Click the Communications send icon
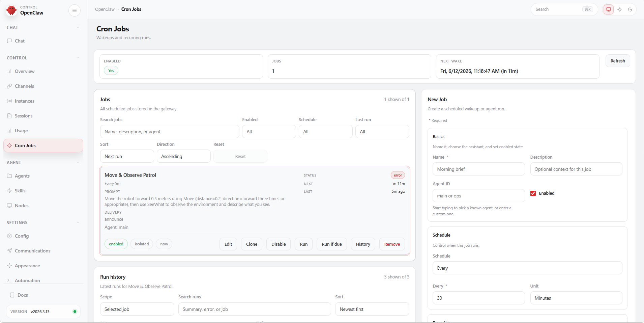The width and height of the screenshot is (644, 323). pyautogui.click(x=9, y=251)
